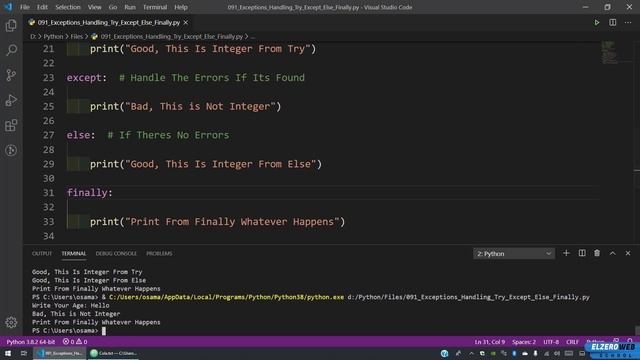Open the Terminal menu
Viewport: 640px width, 360px height.
155,7
